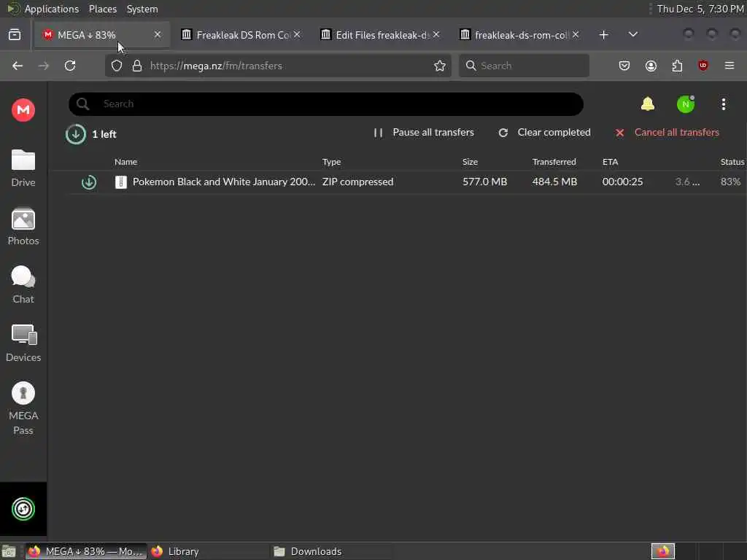
Task: Cancel all transfers
Action: click(x=667, y=133)
